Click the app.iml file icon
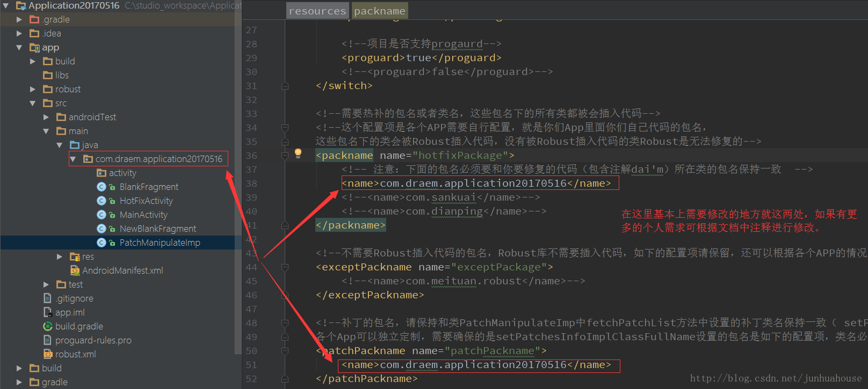868x389 pixels. [47, 312]
